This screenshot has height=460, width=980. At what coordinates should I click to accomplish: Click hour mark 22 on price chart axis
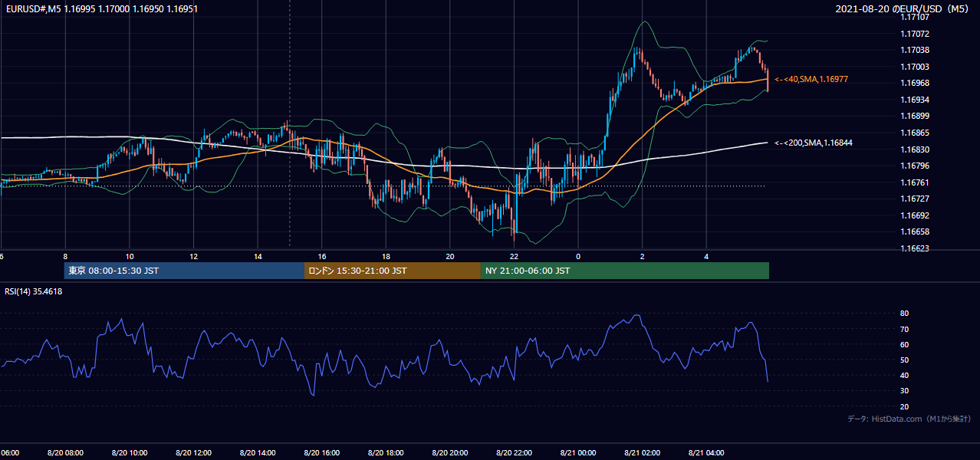click(x=514, y=257)
